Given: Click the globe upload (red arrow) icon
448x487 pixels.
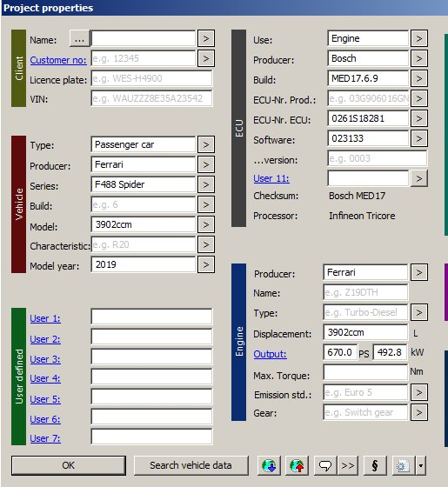Looking at the screenshot, I should pos(297,465).
